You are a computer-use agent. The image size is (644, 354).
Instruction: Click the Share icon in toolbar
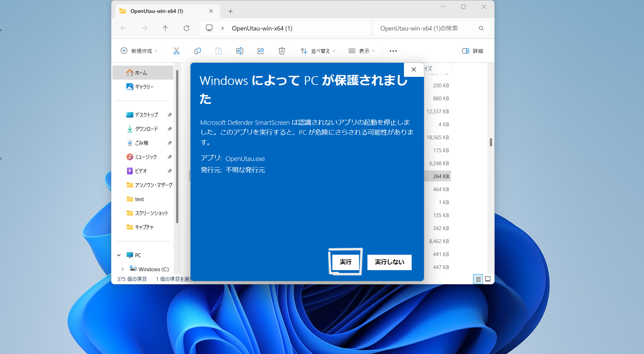coord(261,51)
